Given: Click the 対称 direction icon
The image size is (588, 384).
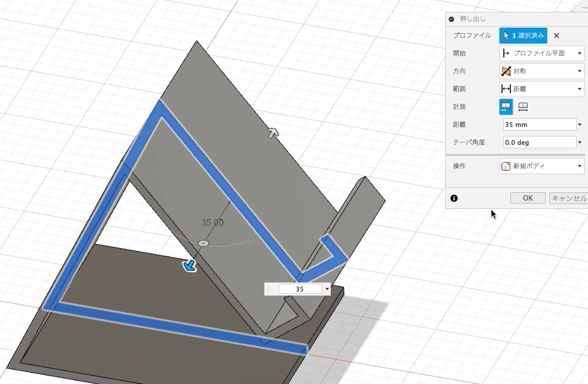Looking at the screenshot, I should pos(506,71).
